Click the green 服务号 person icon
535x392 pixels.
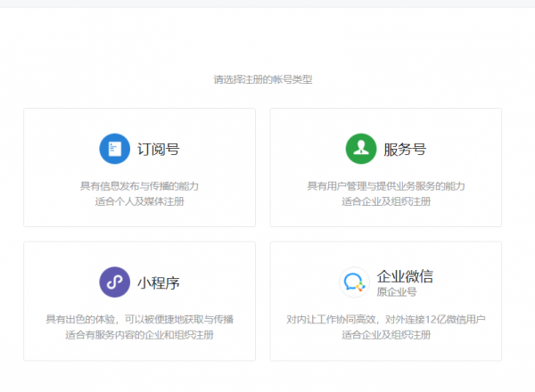pos(360,149)
